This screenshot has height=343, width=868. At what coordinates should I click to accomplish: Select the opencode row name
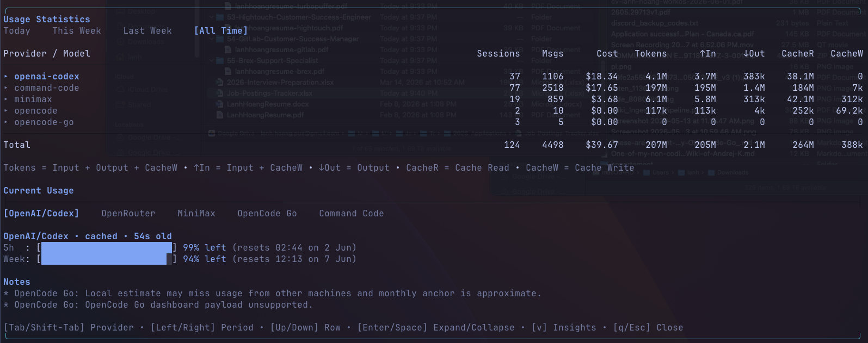pos(36,111)
